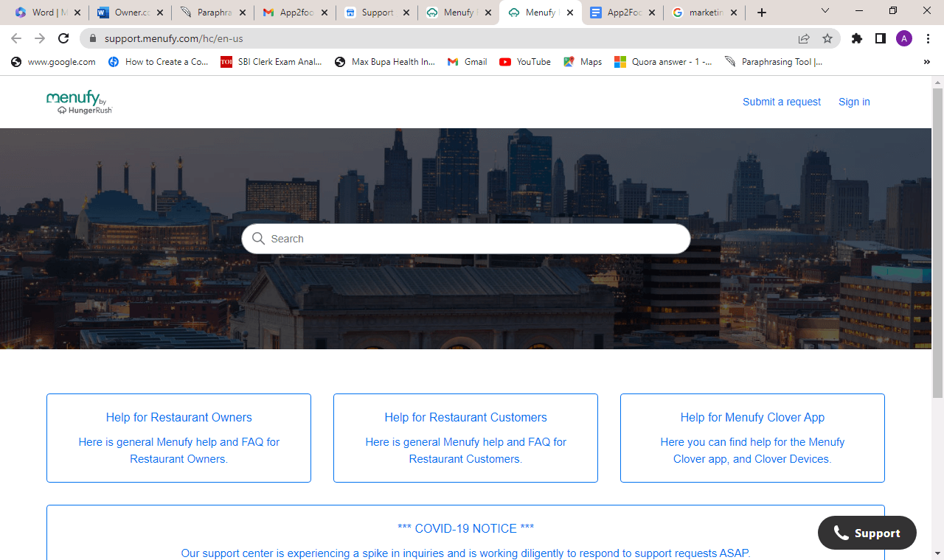Open the profile avatar A
Viewport: 944px width, 560px height.
tap(904, 38)
